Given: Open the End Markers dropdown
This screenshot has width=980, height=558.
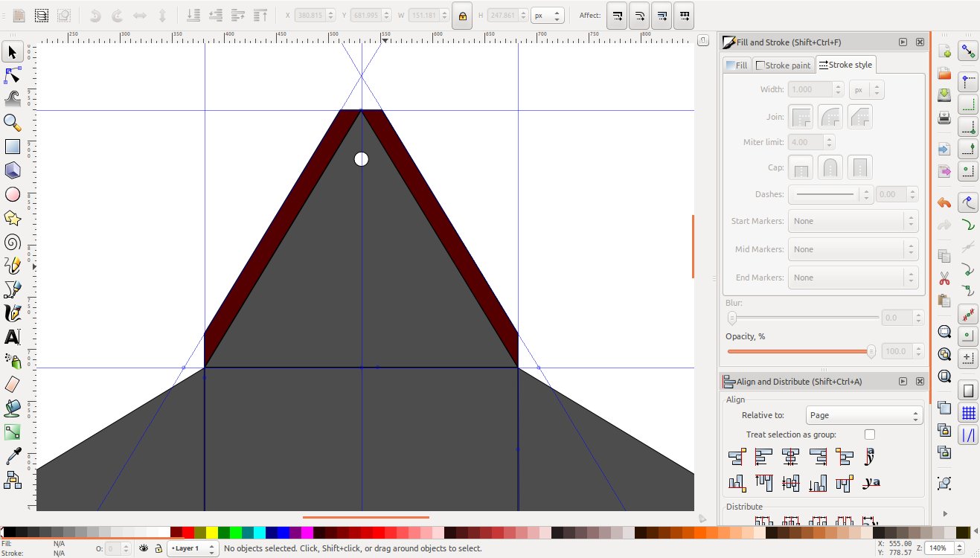Looking at the screenshot, I should point(853,278).
